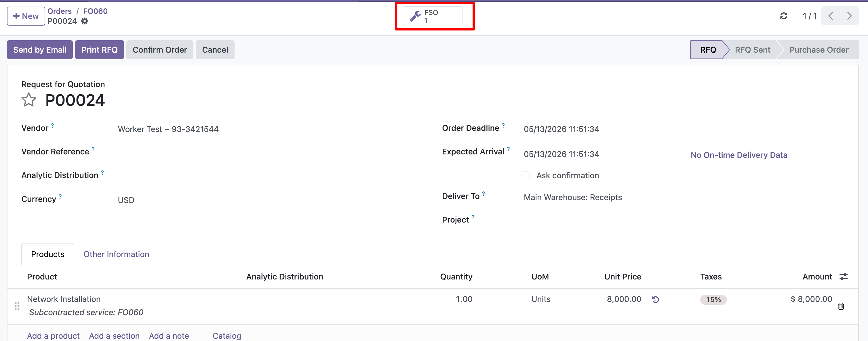Image resolution: width=868 pixels, height=341 pixels.
Task: Go to next record arrow
Action: 849,16
